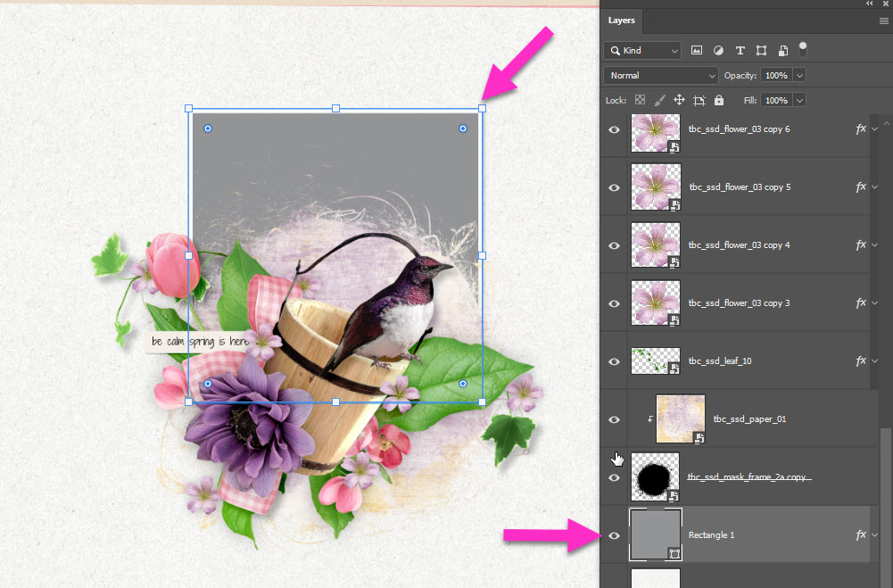Open the Fill slider dropdown arrow
This screenshot has width=893, height=588.
(x=799, y=100)
